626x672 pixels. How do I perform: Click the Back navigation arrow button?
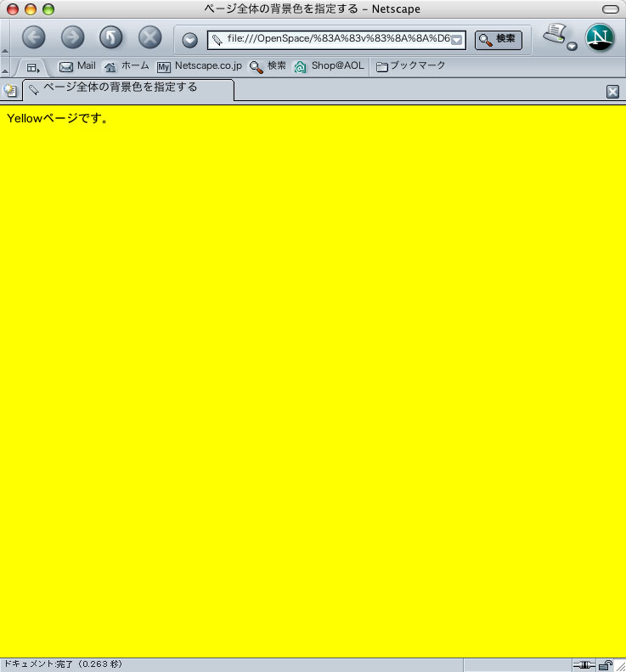(x=34, y=37)
